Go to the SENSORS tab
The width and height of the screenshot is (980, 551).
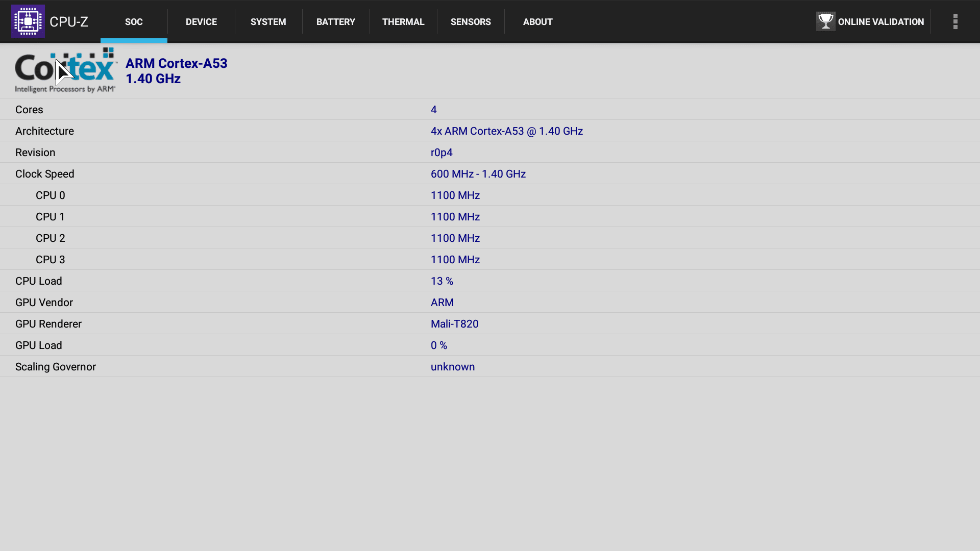[x=471, y=22]
